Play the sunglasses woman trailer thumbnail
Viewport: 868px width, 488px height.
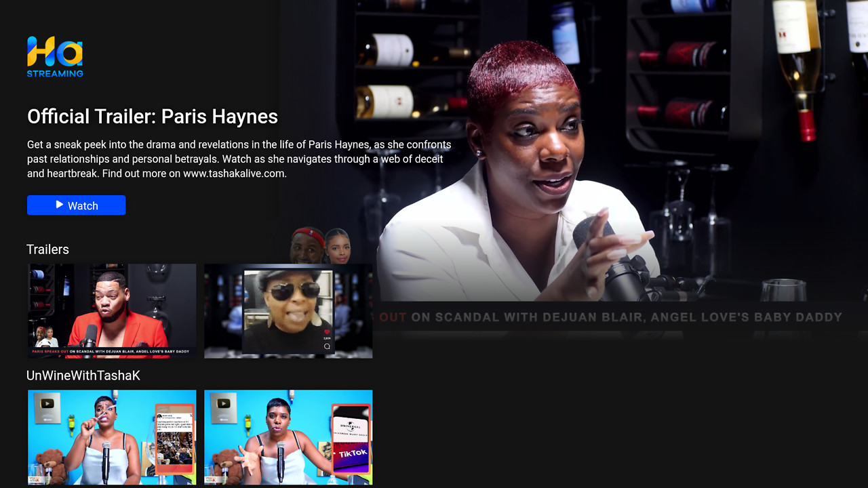point(288,310)
